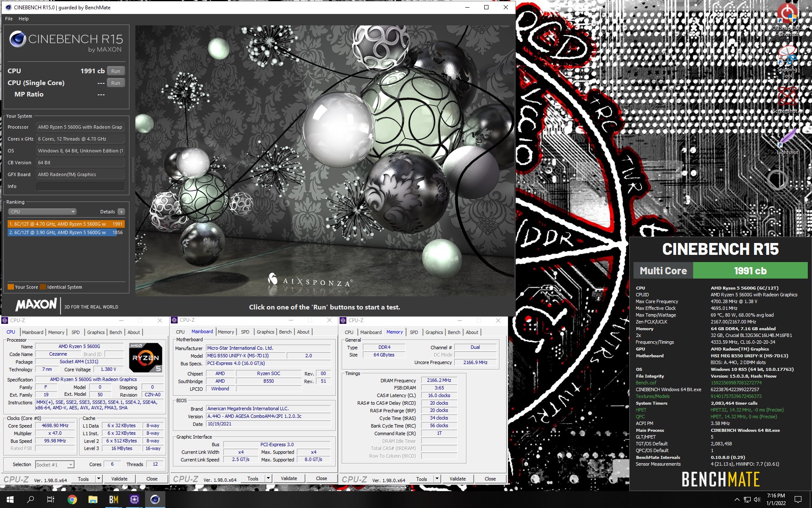Expand Tools dropdown arrow in second CPU-Z window
This screenshot has width=812, height=508.
(268, 479)
